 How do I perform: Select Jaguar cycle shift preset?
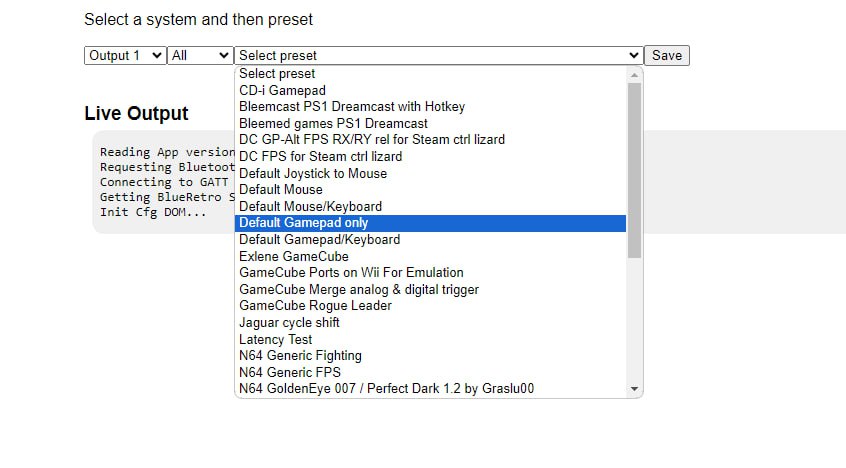click(431, 323)
